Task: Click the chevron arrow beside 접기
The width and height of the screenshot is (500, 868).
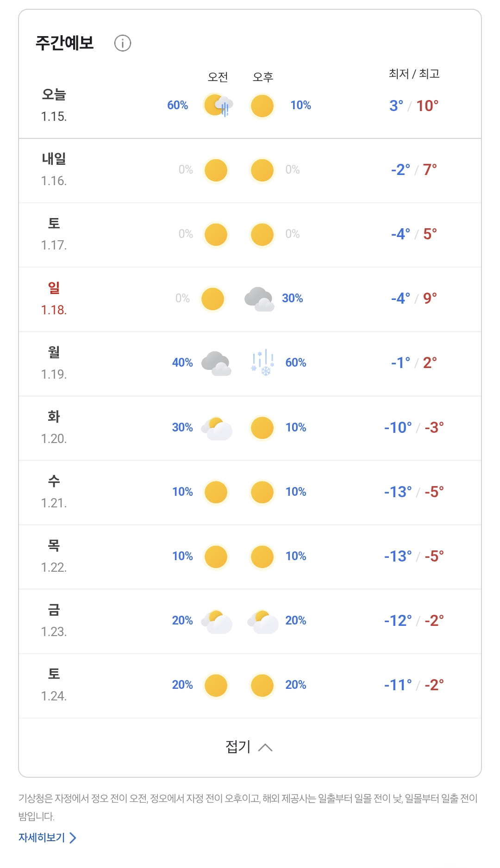Action: click(265, 747)
